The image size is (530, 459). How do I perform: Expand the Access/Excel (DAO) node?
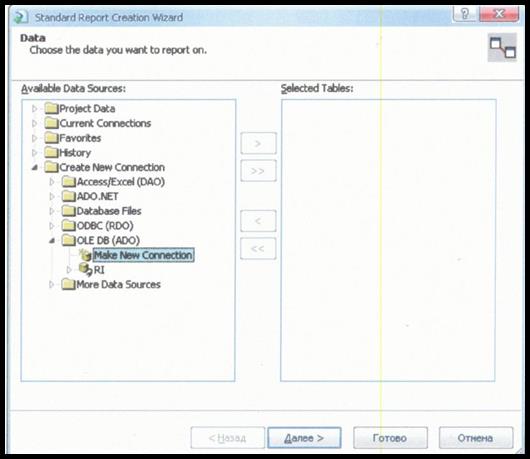tap(52, 182)
